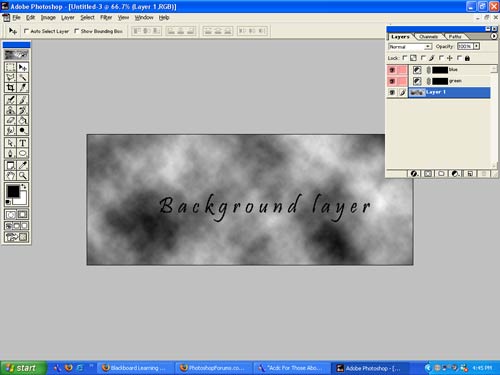Open the Layers panel flyout menu
Viewport: 500px width, 375px height.
pyautogui.click(x=494, y=36)
